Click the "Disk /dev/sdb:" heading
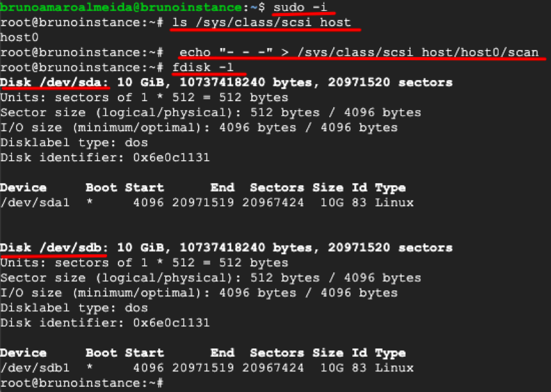Viewport: 551px width, 392px height. pos(56,248)
